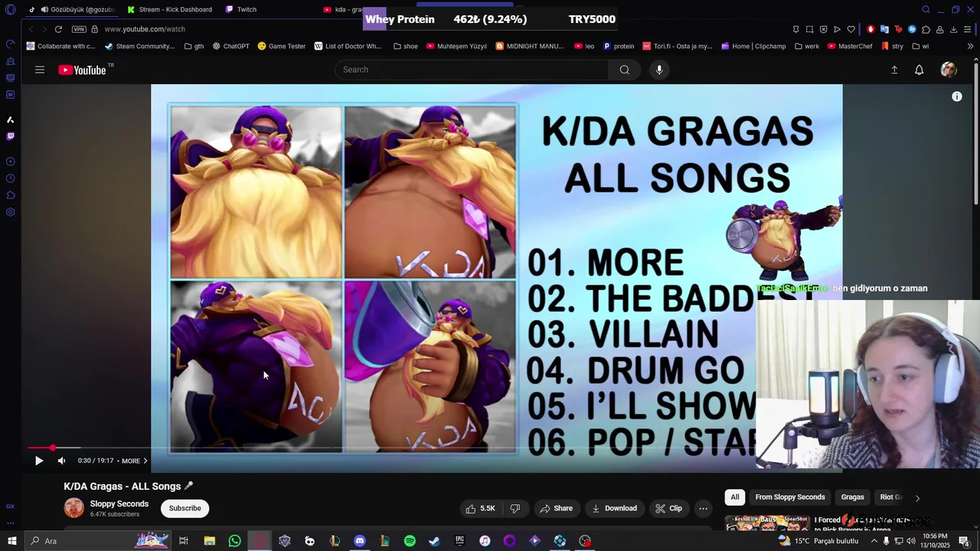
Task: Open browser tab search magnifier icon
Action: coord(926,10)
